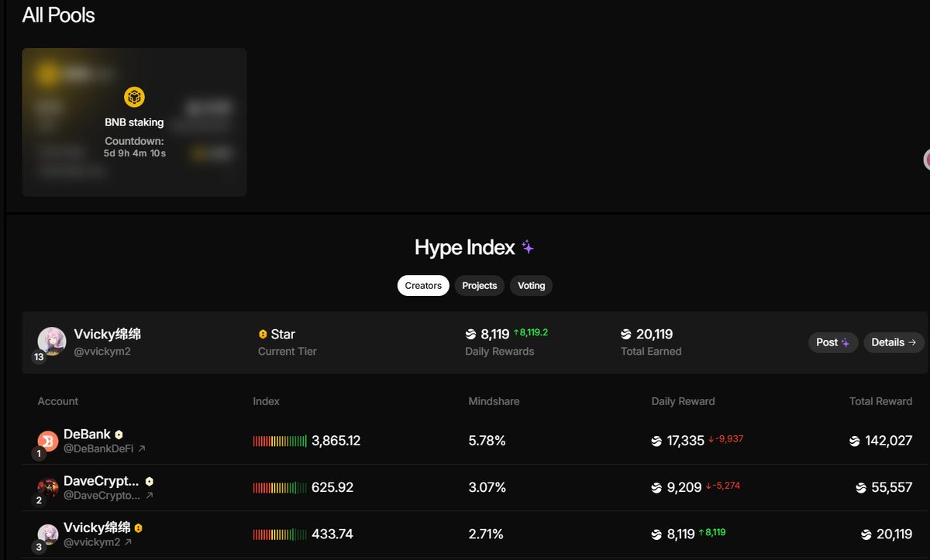Click Vvicky绵绵 name in rank 3 row
This screenshot has height=560, width=930.
tap(97, 527)
